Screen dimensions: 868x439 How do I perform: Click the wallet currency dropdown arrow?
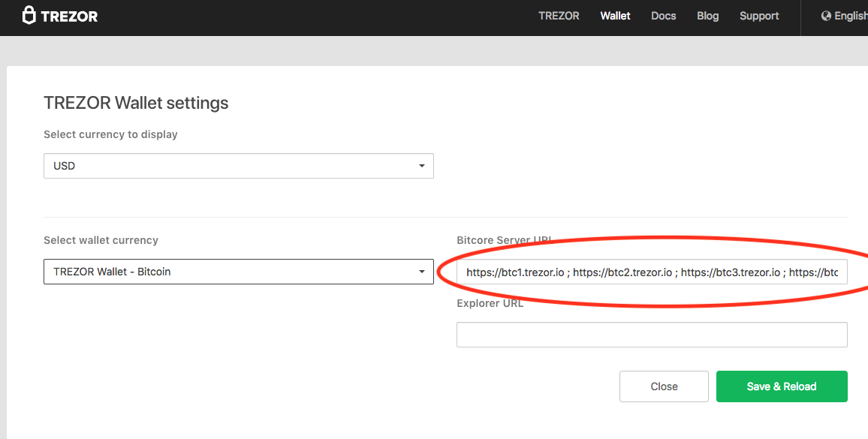(x=421, y=272)
